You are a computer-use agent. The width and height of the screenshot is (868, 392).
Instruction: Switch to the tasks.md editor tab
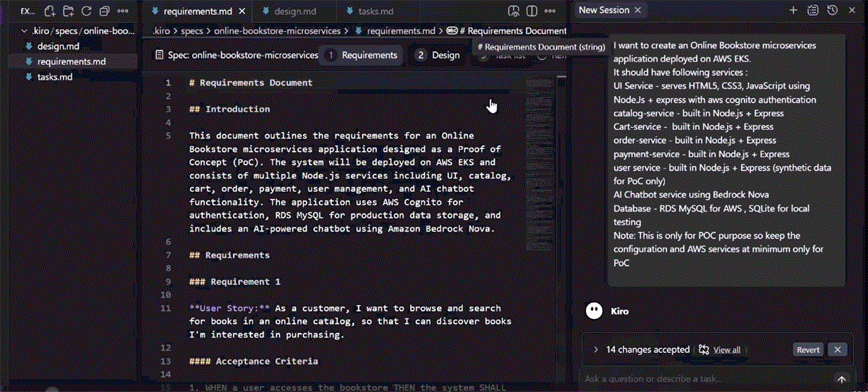[x=377, y=11]
